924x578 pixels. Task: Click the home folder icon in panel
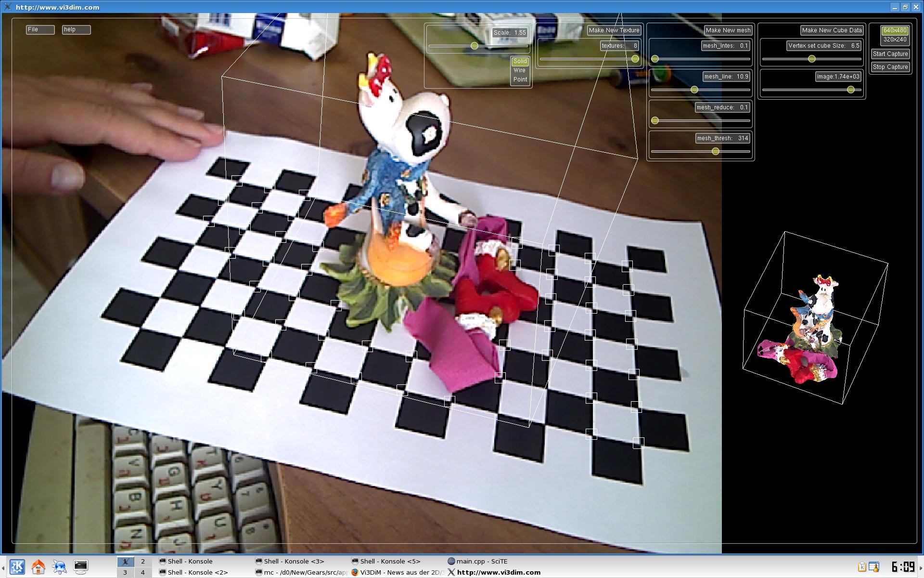coord(38,566)
